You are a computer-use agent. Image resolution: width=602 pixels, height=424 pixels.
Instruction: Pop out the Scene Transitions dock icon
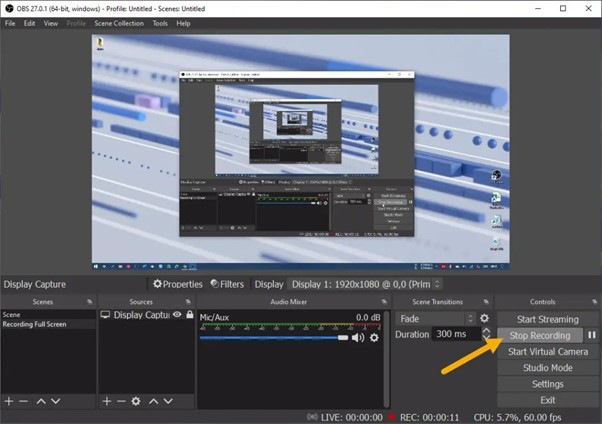486,302
